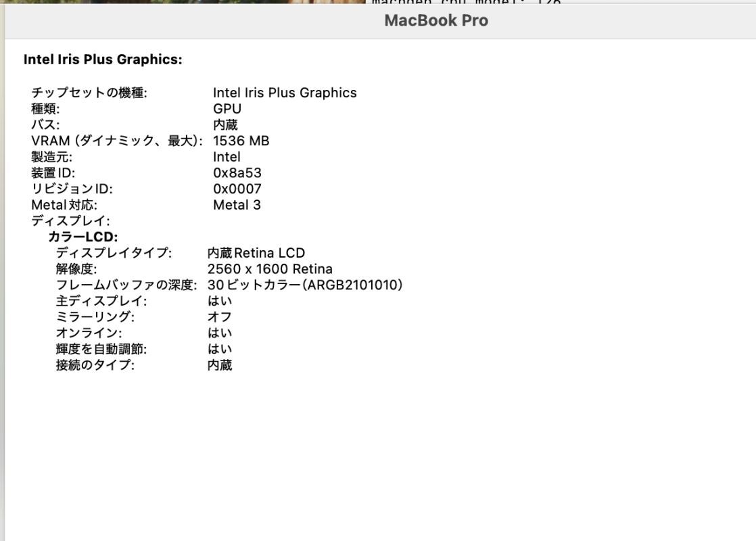The image size is (756, 541).
Task: Click the "リビジョンID:" label
Action: (x=72, y=189)
